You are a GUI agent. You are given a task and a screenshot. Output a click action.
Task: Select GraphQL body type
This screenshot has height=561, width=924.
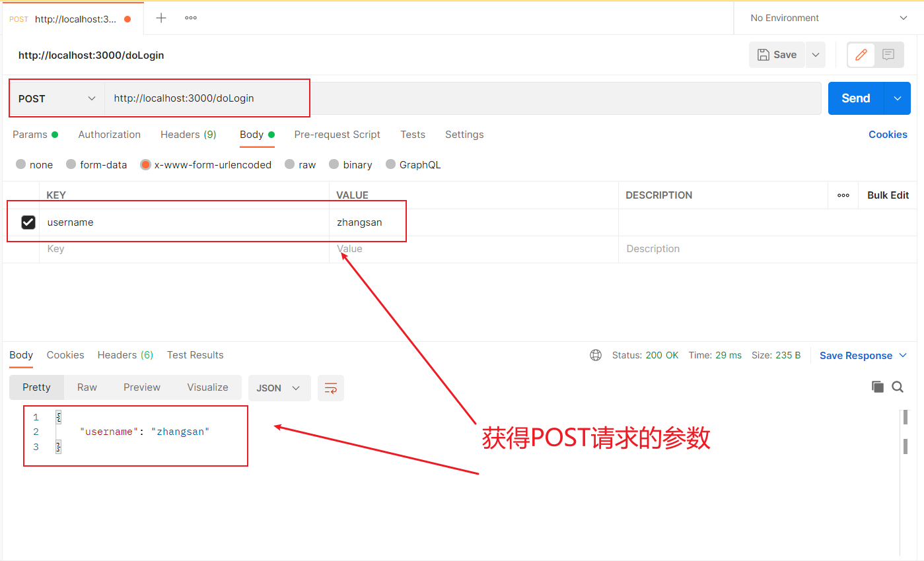pos(413,165)
